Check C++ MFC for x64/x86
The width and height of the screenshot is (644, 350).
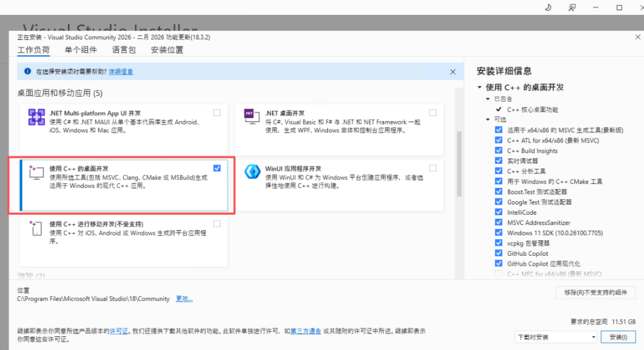point(499,274)
